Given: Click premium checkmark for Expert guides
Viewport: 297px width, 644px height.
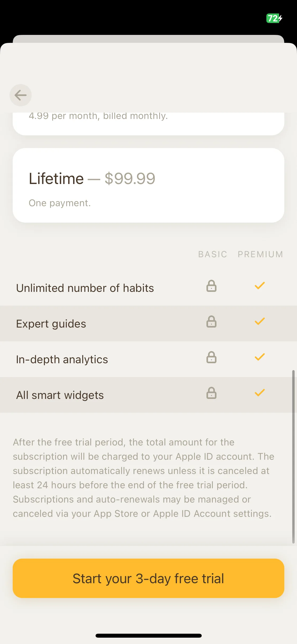Looking at the screenshot, I should coord(260,321).
